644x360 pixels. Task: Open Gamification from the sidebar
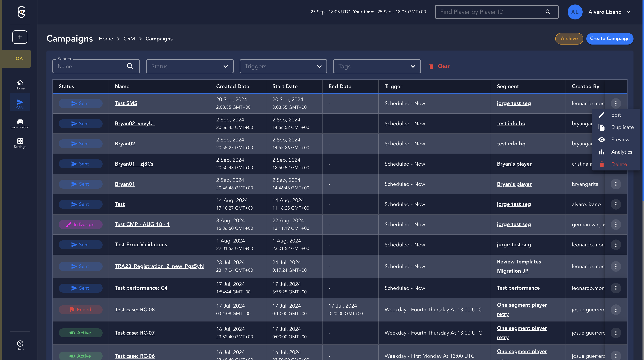20,124
